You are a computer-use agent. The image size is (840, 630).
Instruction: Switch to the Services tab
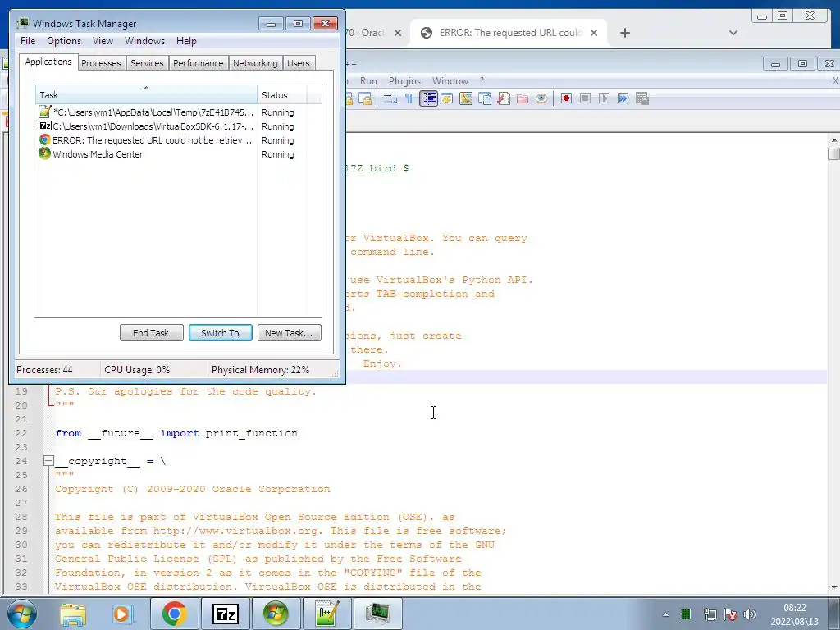pos(147,63)
